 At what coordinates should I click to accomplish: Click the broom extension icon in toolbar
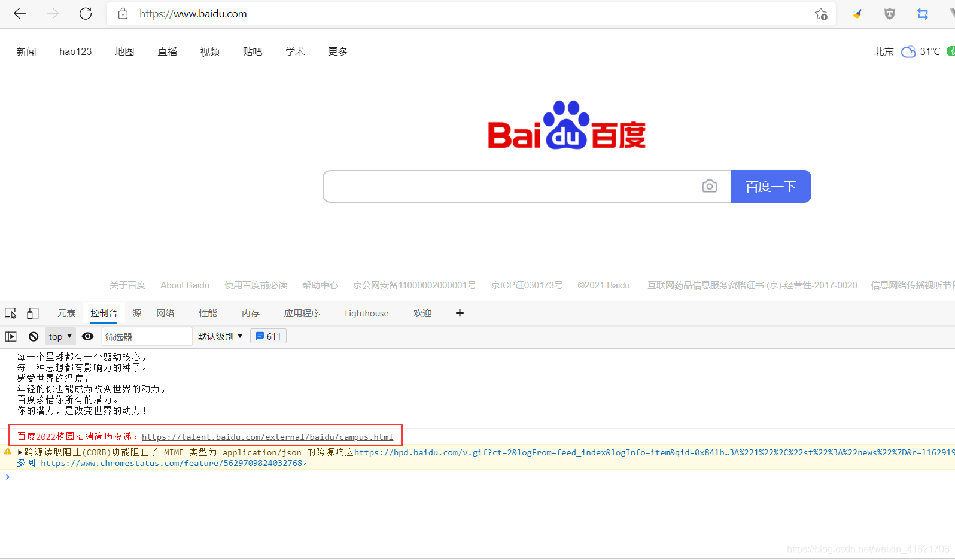[x=857, y=14]
